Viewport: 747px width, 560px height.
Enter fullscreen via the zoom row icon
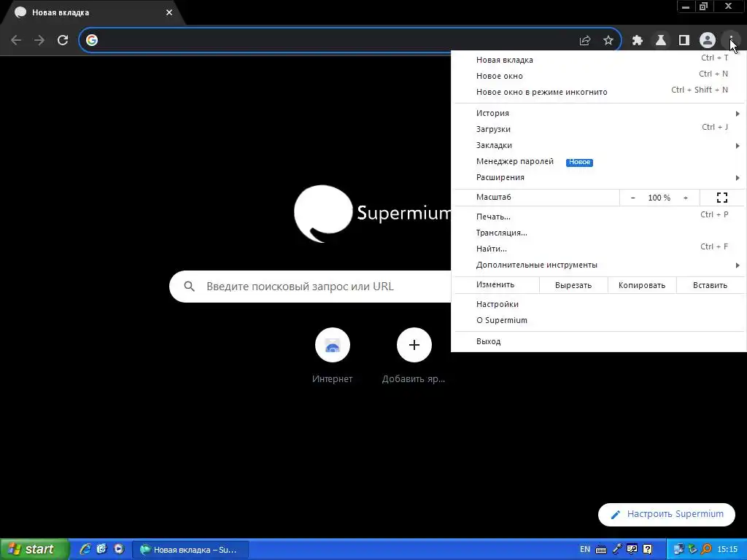722,197
